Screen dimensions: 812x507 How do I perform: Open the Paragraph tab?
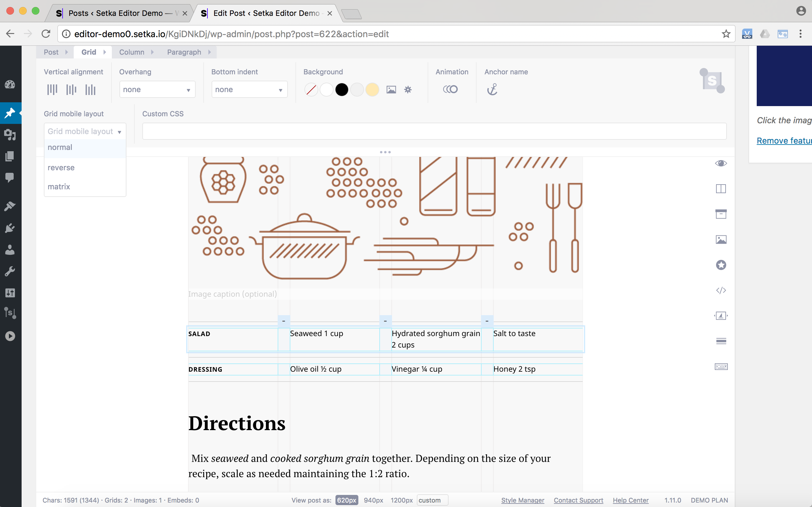pyautogui.click(x=184, y=52)
